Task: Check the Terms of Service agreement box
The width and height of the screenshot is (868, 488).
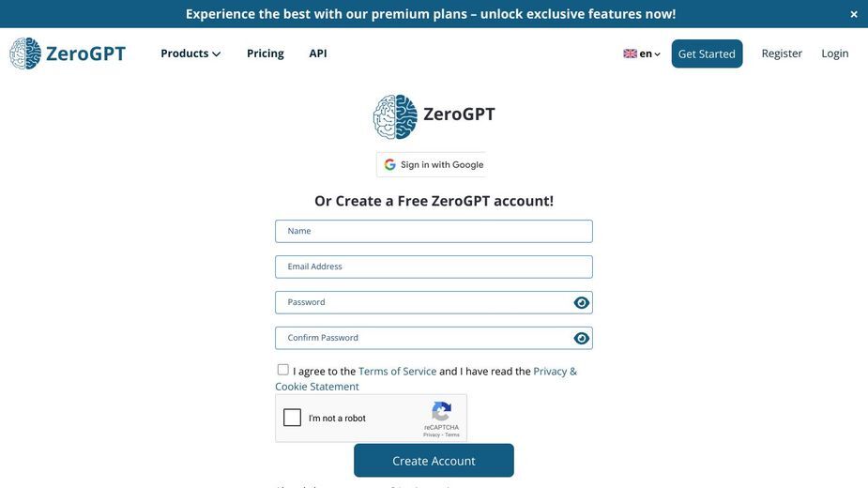Action: pos(282,370)
